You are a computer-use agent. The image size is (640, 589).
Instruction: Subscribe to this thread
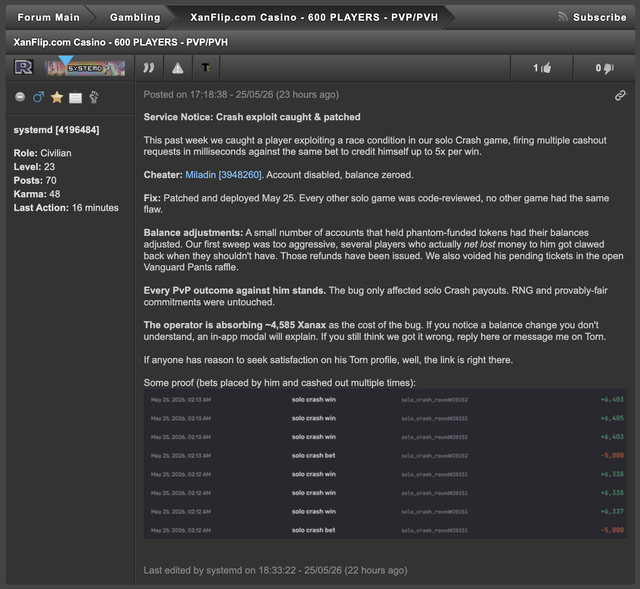point(599,18)
